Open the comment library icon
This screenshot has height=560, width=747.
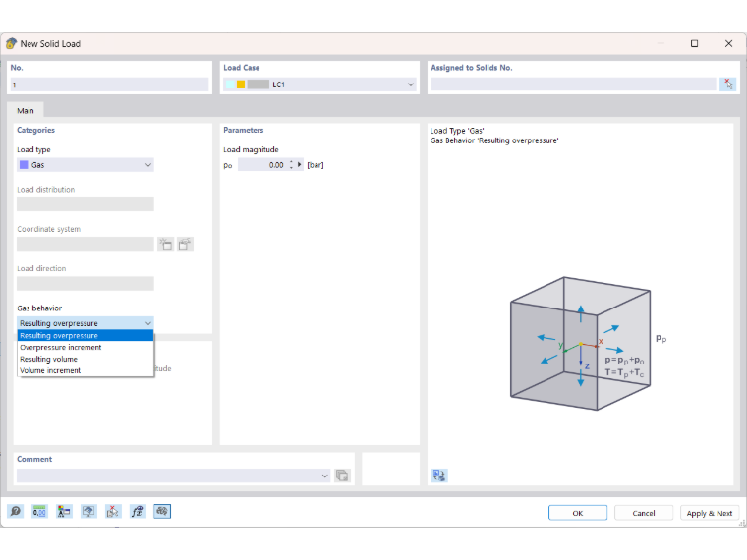(342, 476)
